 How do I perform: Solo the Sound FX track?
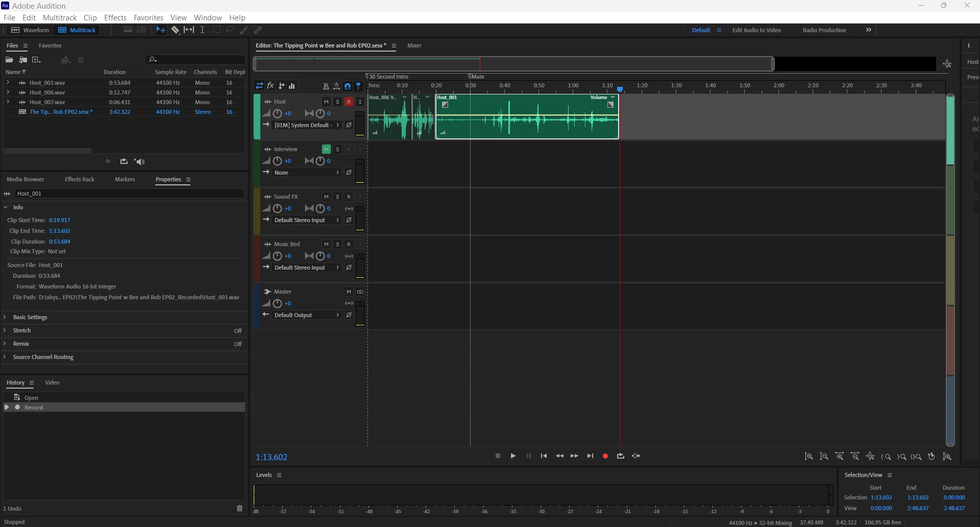pyautogui.click(x=337, y=197)
